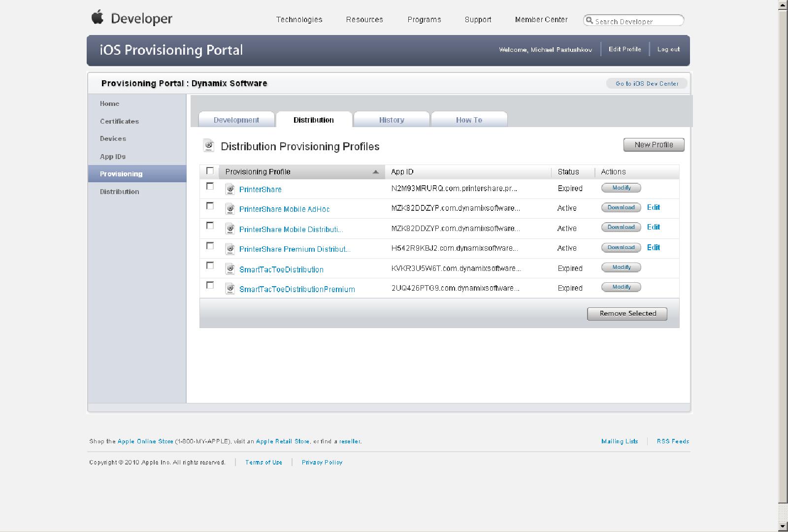Click the PrinterShare Mobile AdHoc profile icon
This screenshot has width=788, height=532.
point(230,209)
